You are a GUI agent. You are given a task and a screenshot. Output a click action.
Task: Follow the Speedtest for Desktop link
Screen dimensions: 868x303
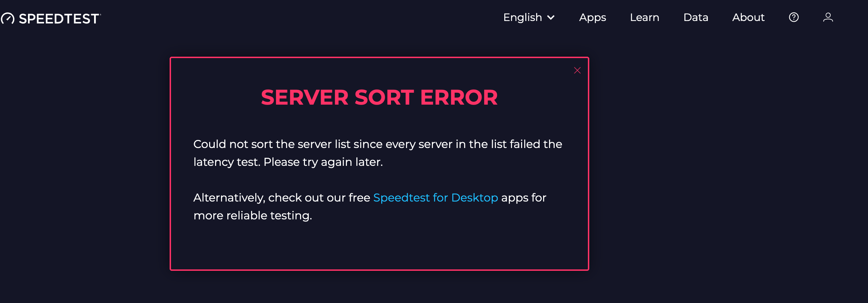coord(435,198)
